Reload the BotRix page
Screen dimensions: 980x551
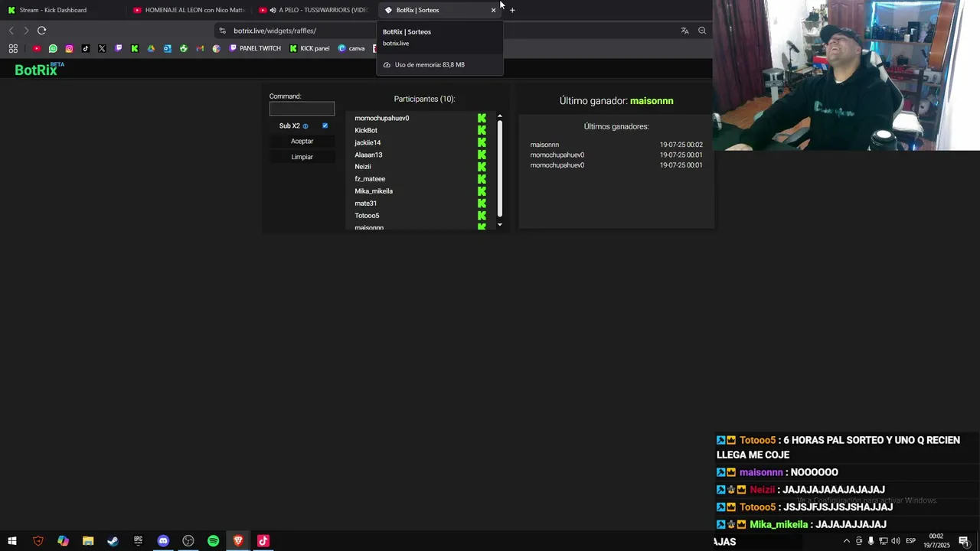click(x=41, y=31)
